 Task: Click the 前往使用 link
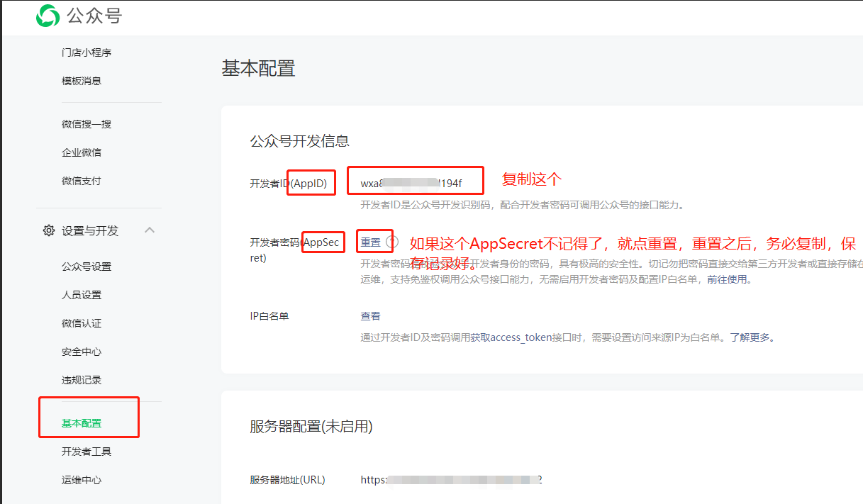(728, 279)
